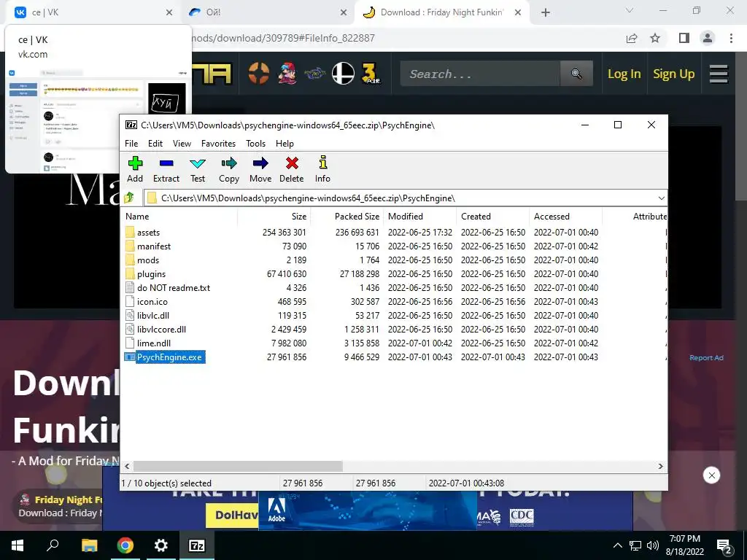Viewport: 747px width, 560px height.
Task: Open Settings from the taskbar gear
Action: (x=161, y=545)
